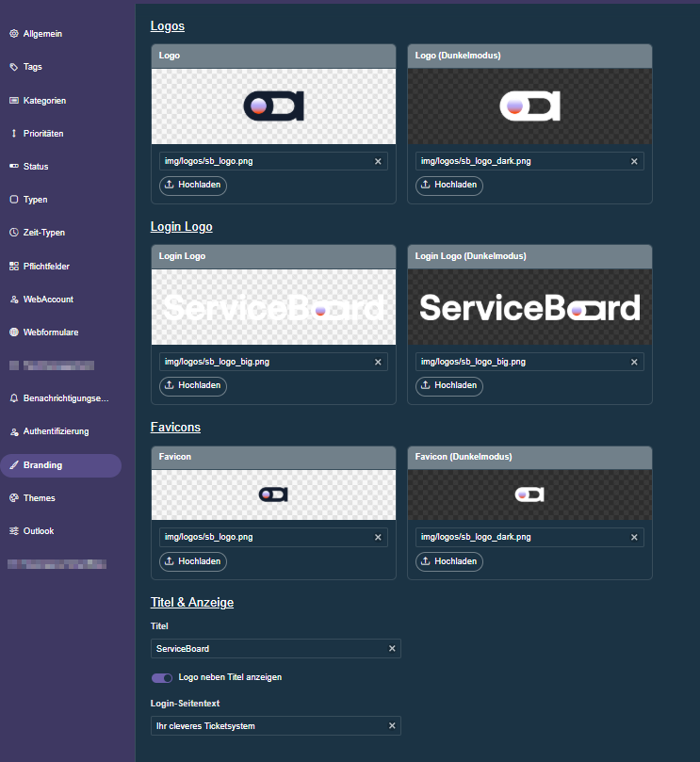
Task: Toggle Logo neben Titel anzeigen switch
Action: pos(162,678)
